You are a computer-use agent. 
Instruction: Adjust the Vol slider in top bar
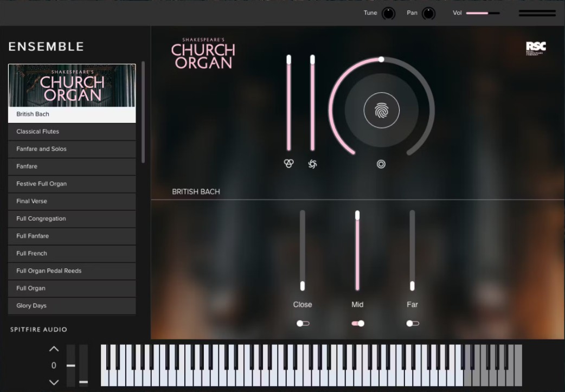pos(483,13)
